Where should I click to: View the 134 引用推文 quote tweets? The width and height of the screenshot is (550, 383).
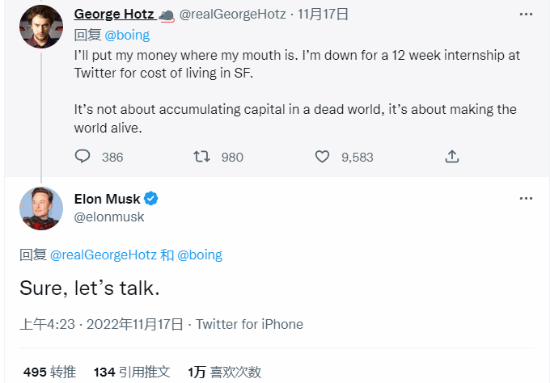pyautogui.click(x=132, y=372)
